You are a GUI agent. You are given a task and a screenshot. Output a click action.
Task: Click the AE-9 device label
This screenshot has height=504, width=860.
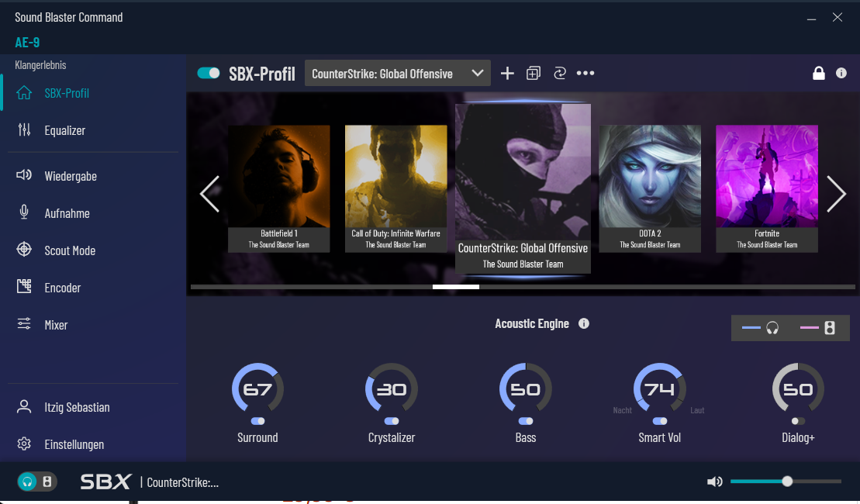coord(27,42)
